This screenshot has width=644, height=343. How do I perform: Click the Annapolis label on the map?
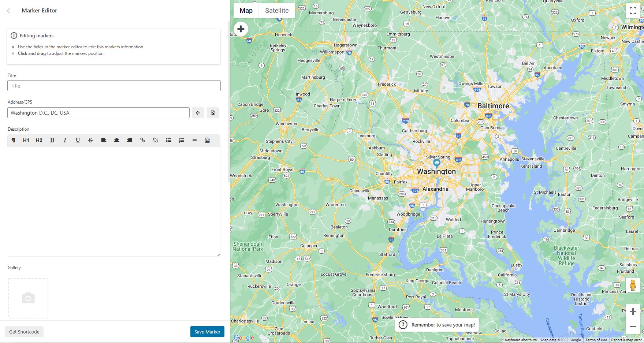pos(509,159)
